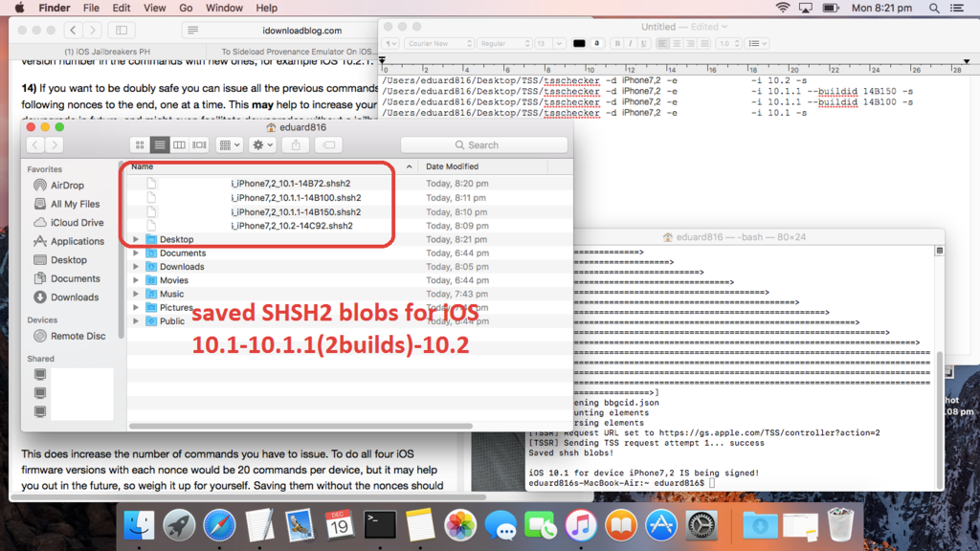This screenshot has height=551, width=980.
Task: Switch Finder to icon view
Action: pos(140,145)
